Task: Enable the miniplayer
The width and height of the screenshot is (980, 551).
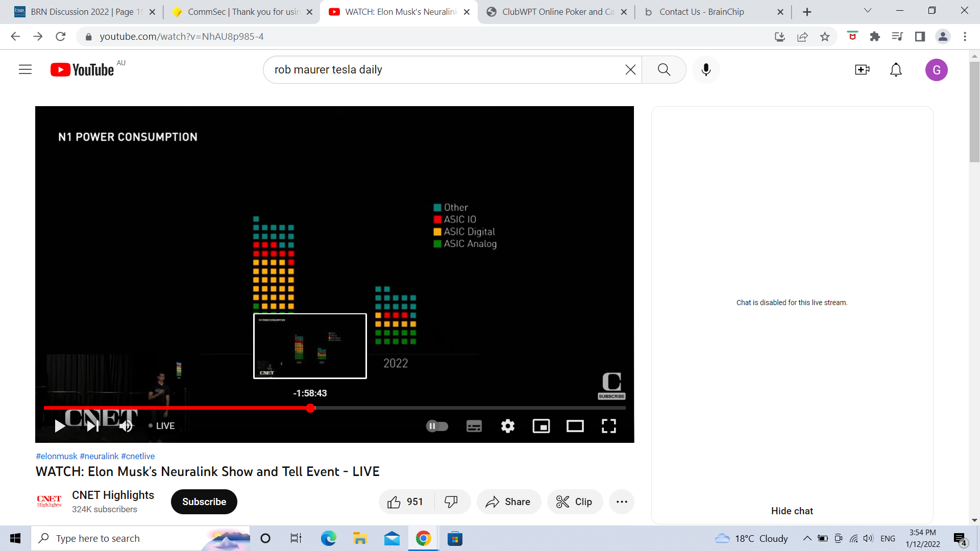Action: (541, 425)
